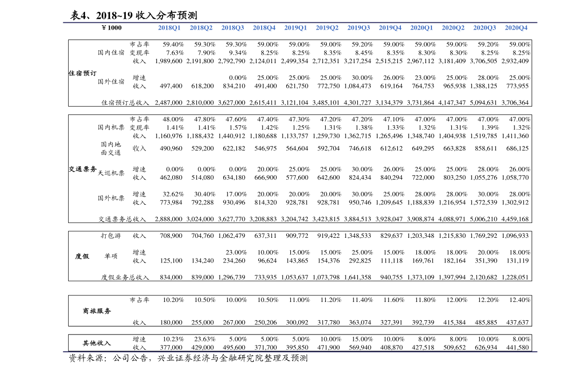Click the table's top border line
The width and height of the screenshot is (588, 373).
[x=300, y=22]
